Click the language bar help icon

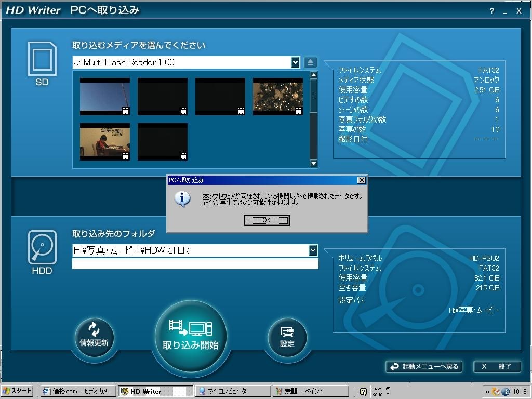[363, 392]
